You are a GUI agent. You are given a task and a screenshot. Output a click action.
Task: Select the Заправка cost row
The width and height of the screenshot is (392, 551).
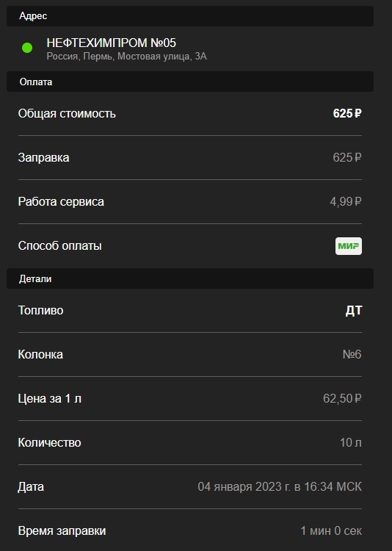pos(190,157)
